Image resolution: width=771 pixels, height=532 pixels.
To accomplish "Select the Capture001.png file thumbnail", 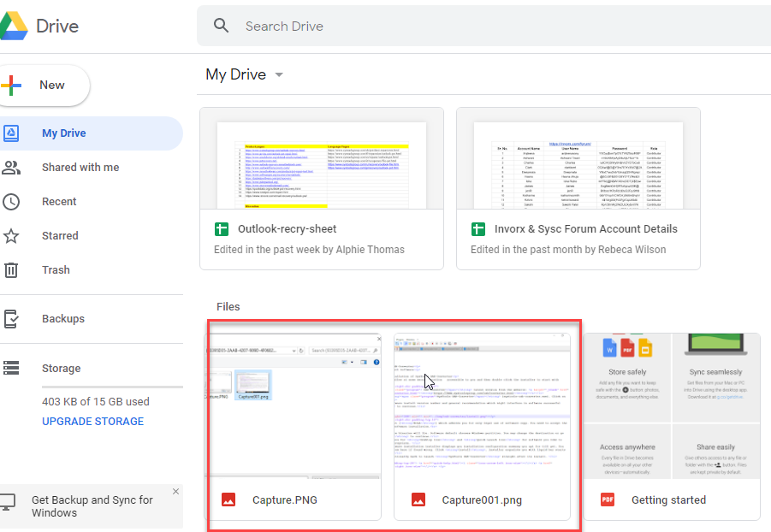I will [483, 406].
